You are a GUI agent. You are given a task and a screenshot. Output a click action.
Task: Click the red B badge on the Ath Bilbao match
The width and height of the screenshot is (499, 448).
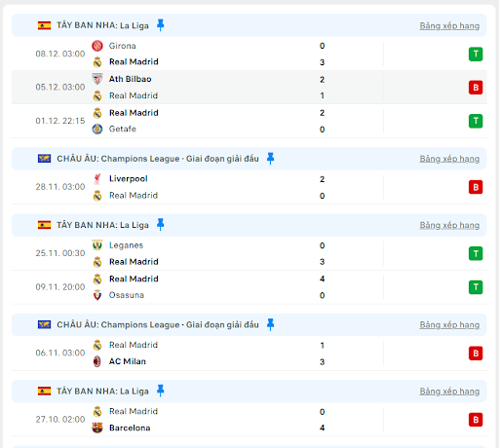(x=476, y=88)
